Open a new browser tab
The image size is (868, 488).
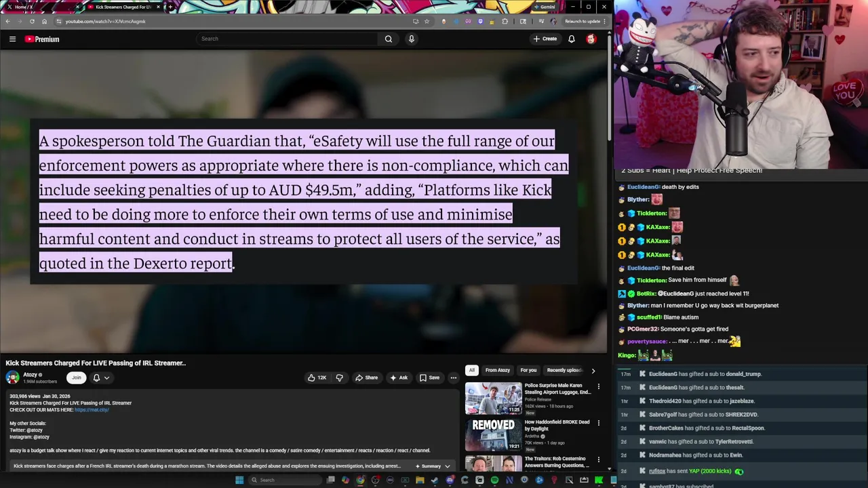[170, 7]
